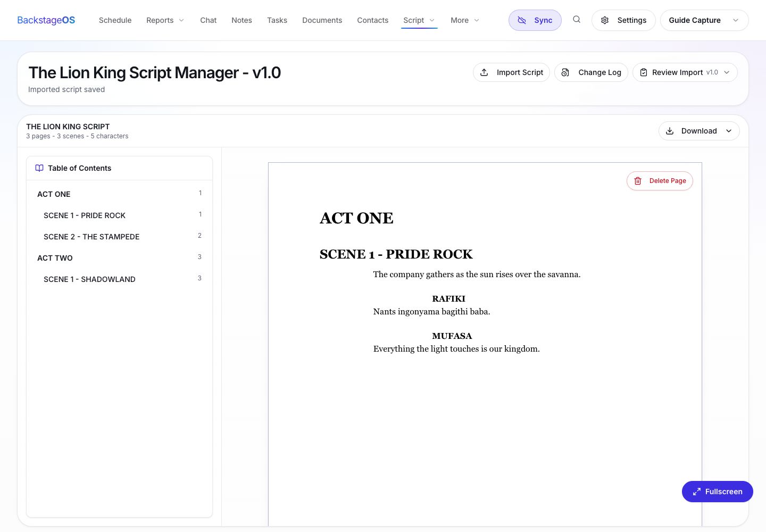Click the Import Script button label
766x532 pixels.
coord(520,72)
